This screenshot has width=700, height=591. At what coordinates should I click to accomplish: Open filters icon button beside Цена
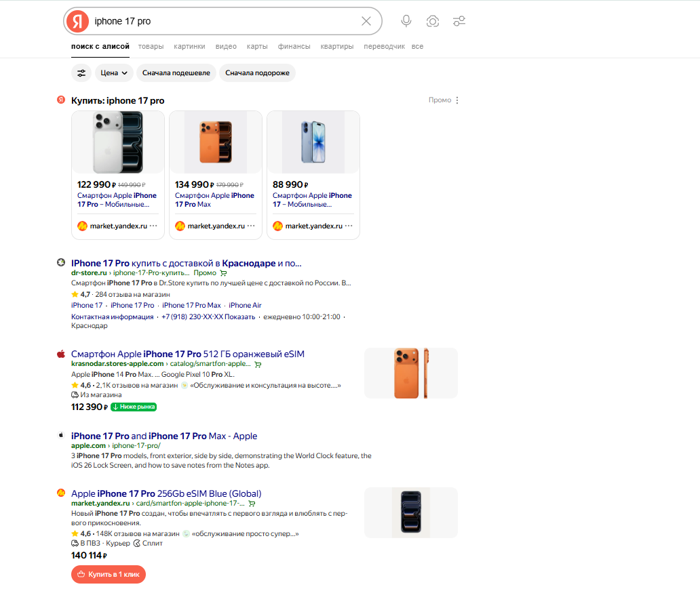point(81,73)
